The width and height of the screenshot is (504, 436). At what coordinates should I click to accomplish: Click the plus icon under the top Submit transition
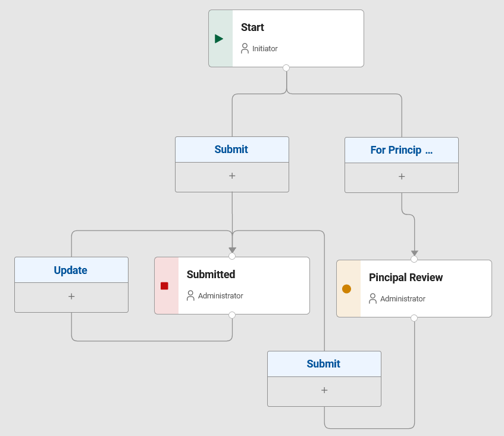[231, 176]
